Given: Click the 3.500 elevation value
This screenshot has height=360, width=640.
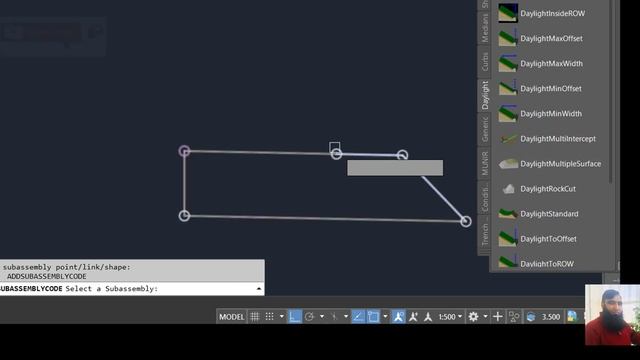Looking at the screenshot, I should 551,317.
